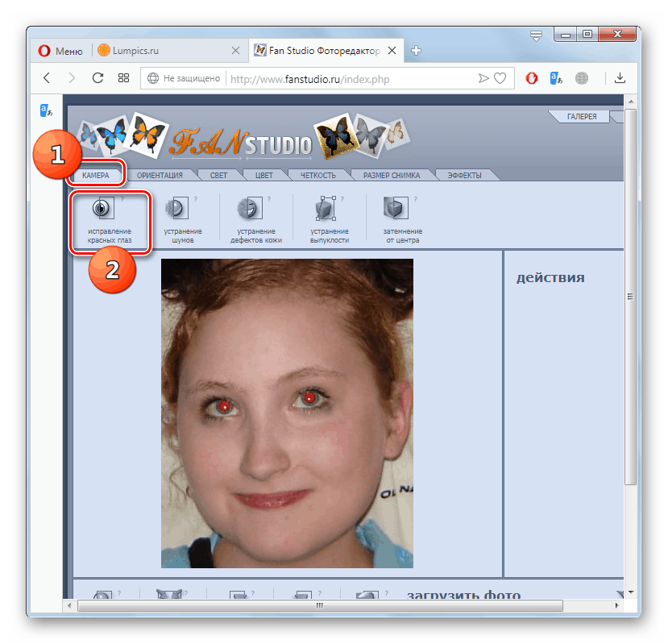The height and width of the screenshot is (644, 668).
Task: Click the horizontal scrollbar thumb
Action: 320,605
